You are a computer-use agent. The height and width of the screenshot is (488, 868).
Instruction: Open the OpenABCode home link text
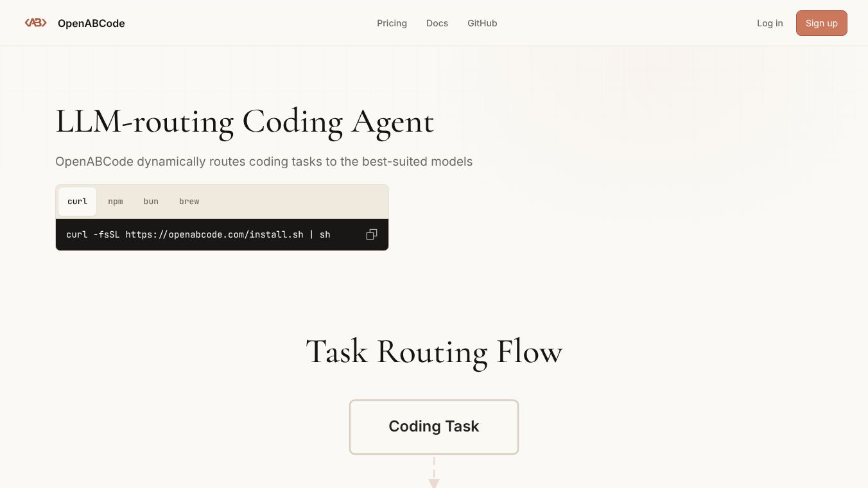click(x=91, y=23)
